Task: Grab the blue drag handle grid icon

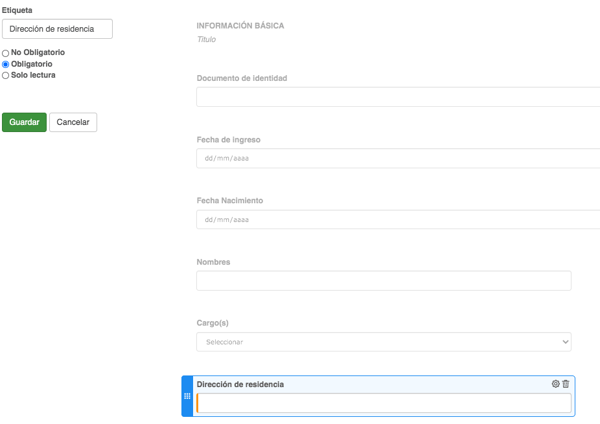Action: pos(187,396)
